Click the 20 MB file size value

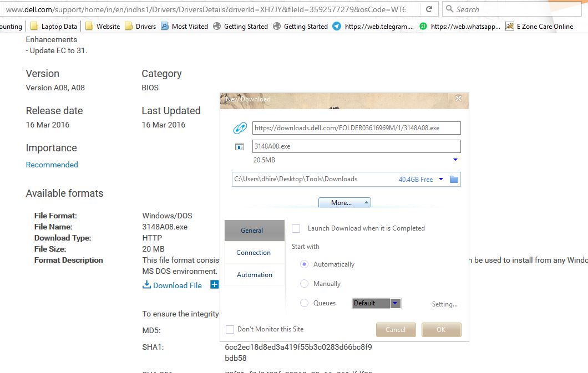point(153,249)
